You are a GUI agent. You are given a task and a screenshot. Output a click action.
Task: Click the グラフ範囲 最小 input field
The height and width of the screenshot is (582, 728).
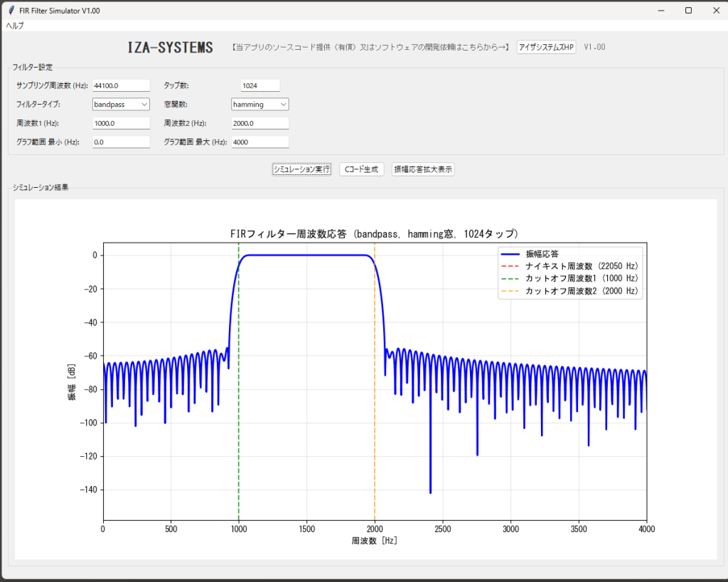(121, 142)
